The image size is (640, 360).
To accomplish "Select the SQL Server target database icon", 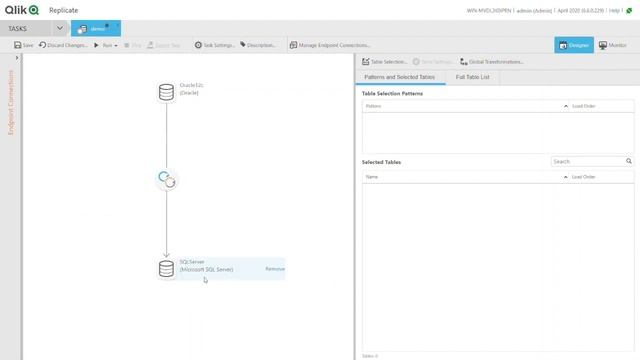I will coord(166,269).
